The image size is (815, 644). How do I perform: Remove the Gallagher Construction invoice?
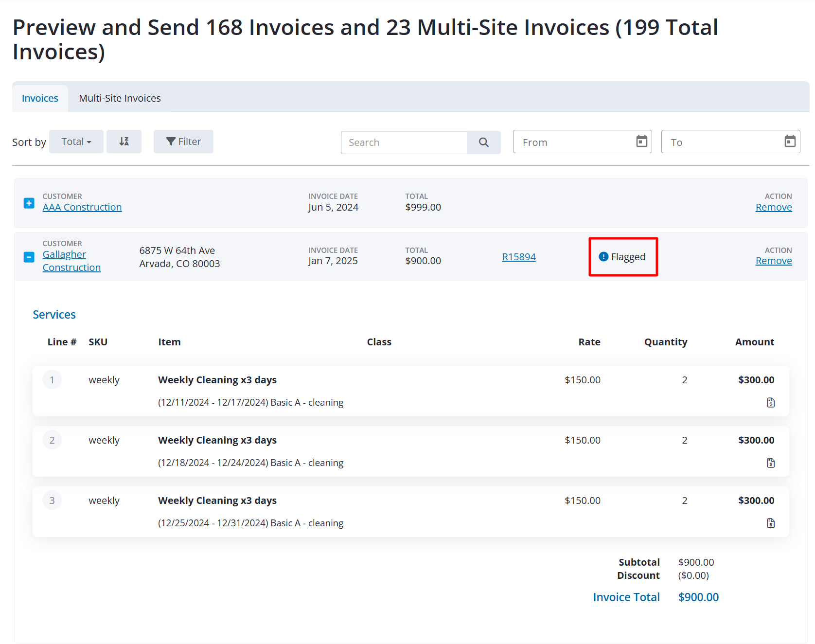coord(774,261)
